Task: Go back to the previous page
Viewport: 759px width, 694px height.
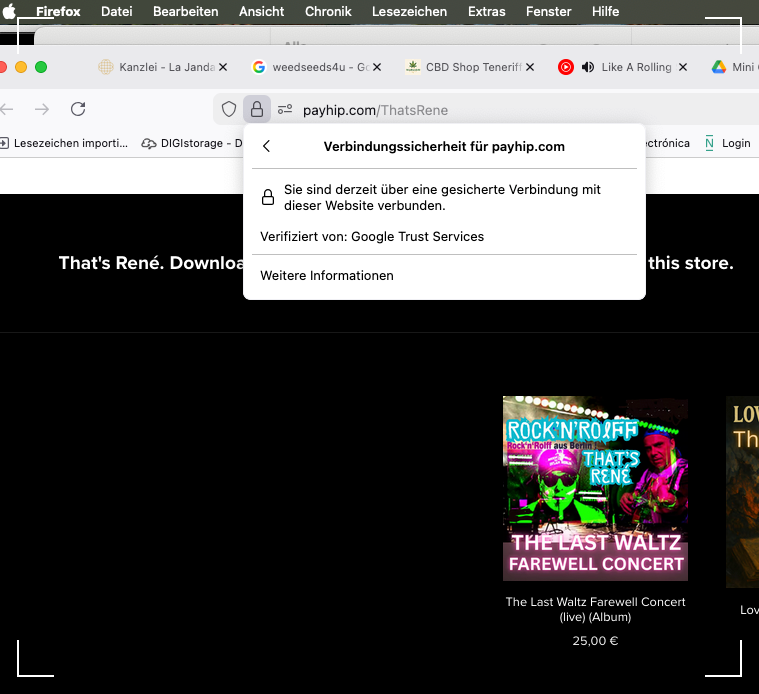Action: click(x=7, y=109)
